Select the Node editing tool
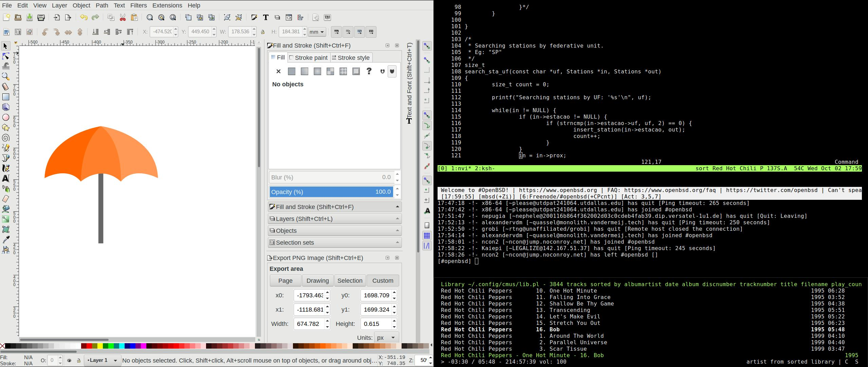 pyautogui.click(x=6, y=56)
